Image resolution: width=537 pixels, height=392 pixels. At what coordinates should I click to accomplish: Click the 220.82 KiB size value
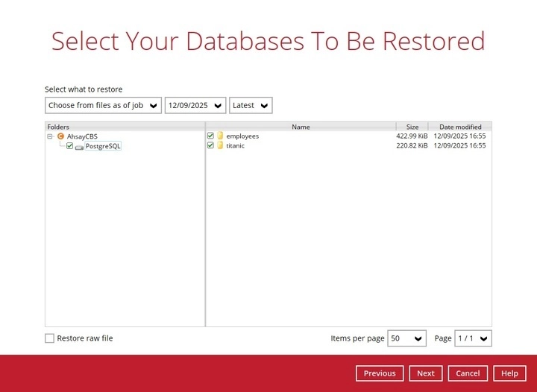click(x=412, y=145)
